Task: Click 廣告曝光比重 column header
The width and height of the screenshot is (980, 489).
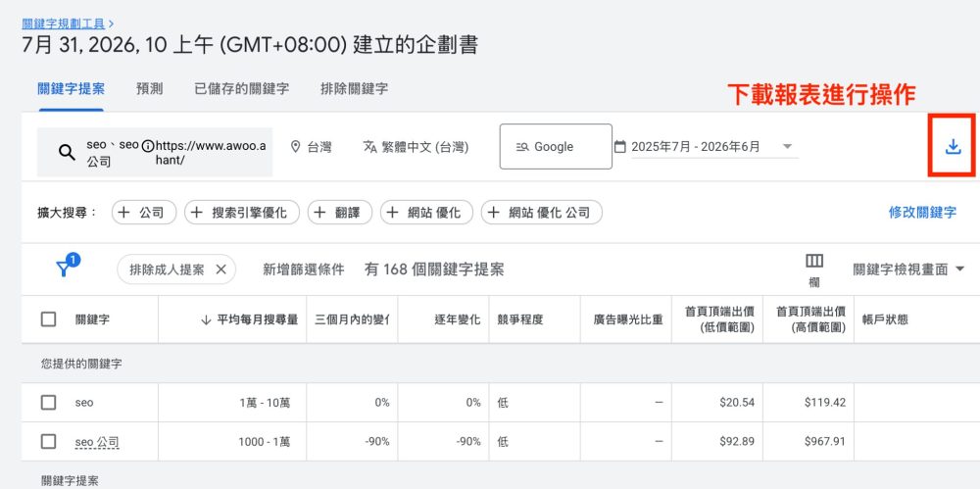Action: [x=628, y=319]
